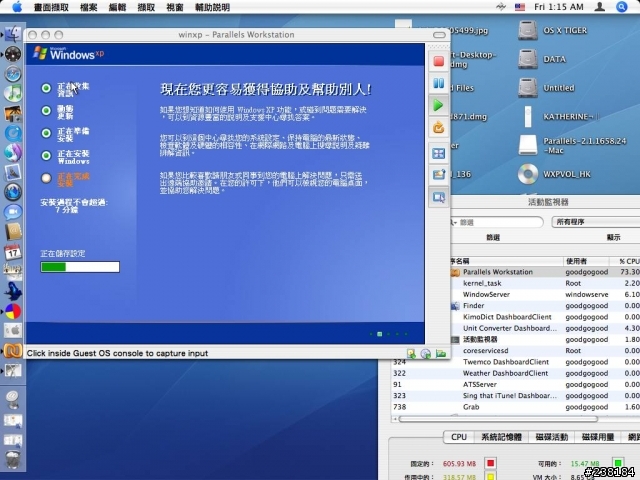Switch to the 磁碟活動 tab
The height and width of the screenshot is (480, 640).
click(x=551, y=437)
